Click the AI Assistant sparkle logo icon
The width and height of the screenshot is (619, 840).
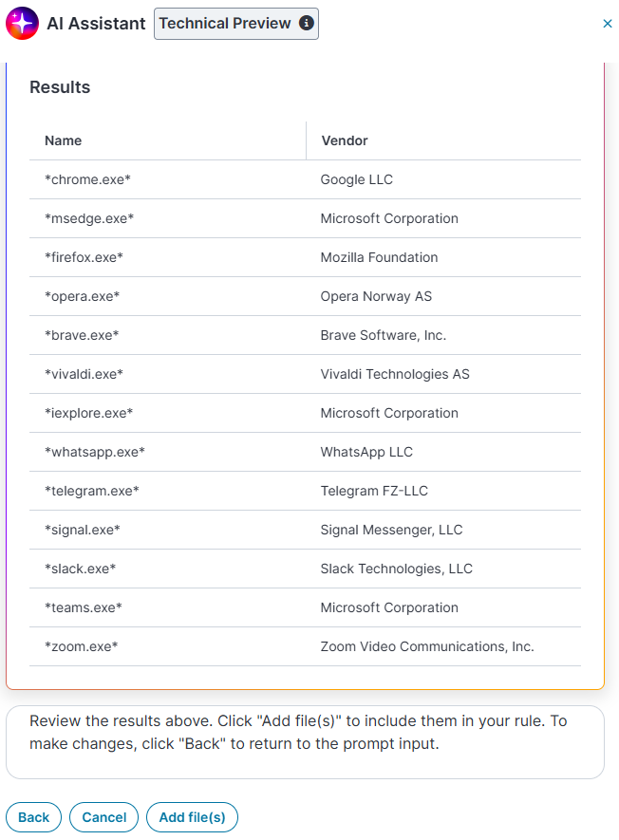(x=22, y=24)
